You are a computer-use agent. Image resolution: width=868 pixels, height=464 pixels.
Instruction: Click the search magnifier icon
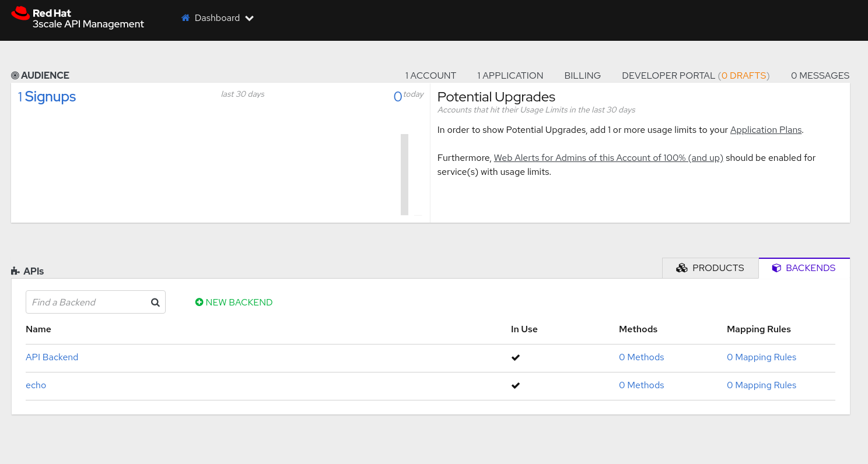pos(155,303)
